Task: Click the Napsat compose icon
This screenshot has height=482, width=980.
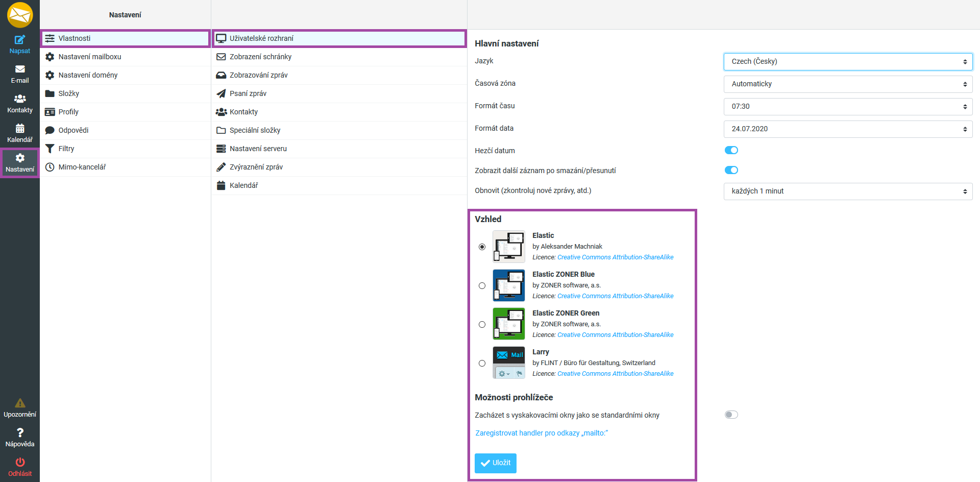Action: point(20,40)
